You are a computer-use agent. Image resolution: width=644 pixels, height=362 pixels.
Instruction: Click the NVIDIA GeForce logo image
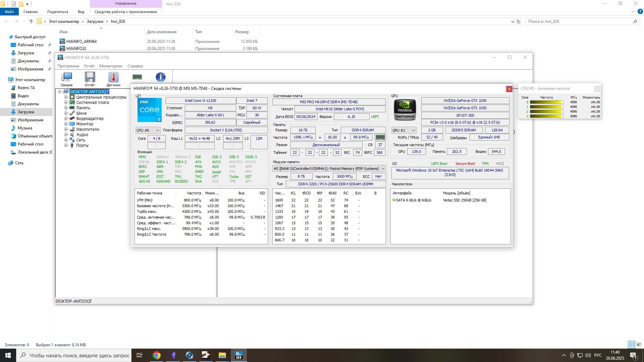(x=405, y=110)
